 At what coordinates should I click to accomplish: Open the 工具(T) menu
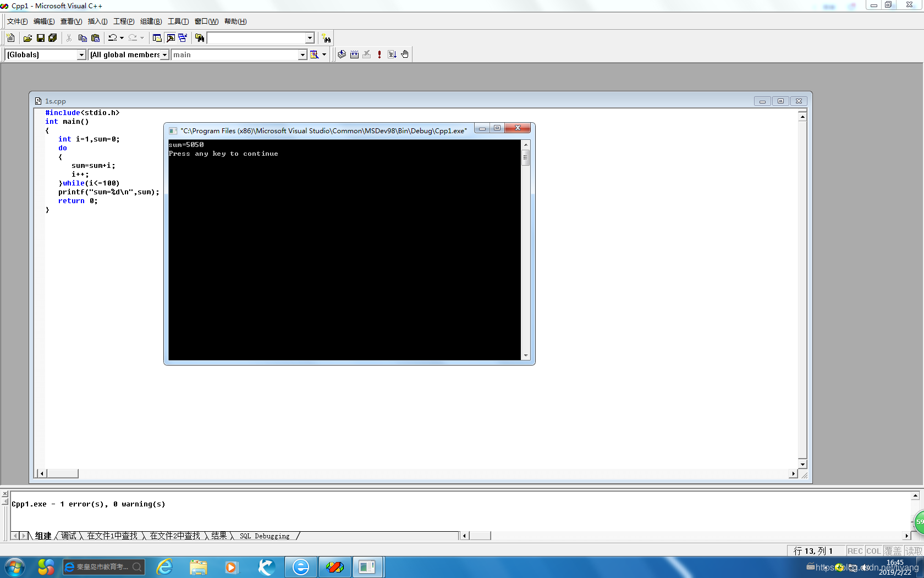(178, 21)
